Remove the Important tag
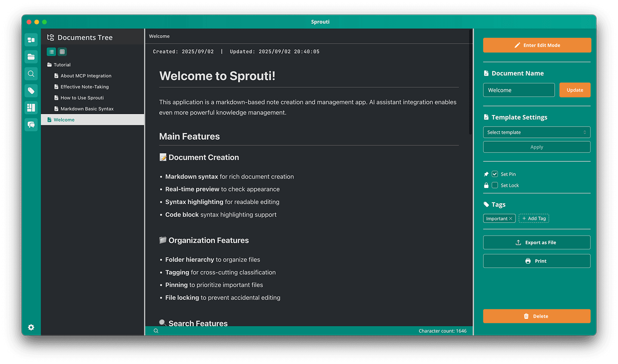Image resolution: width=618 pixels, height=364 pixels. [511, 218]
